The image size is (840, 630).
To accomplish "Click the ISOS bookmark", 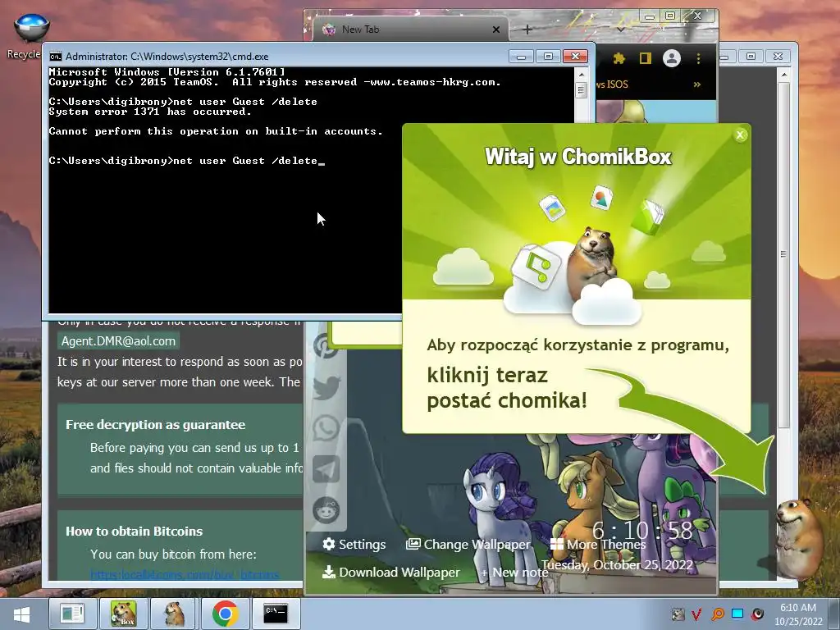I will [612, 84].
